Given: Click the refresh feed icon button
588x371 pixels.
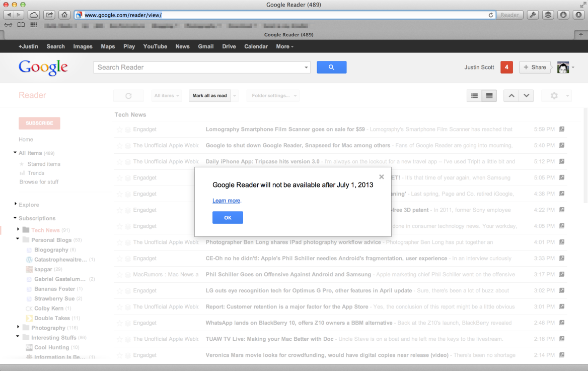Looking at the screenshot, I should [129, 96].
